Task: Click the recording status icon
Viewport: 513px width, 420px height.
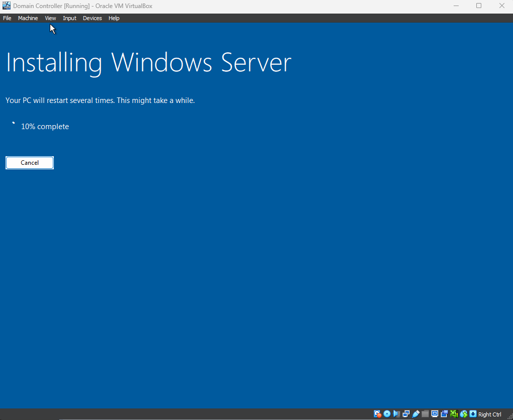Action: (445, 414)
